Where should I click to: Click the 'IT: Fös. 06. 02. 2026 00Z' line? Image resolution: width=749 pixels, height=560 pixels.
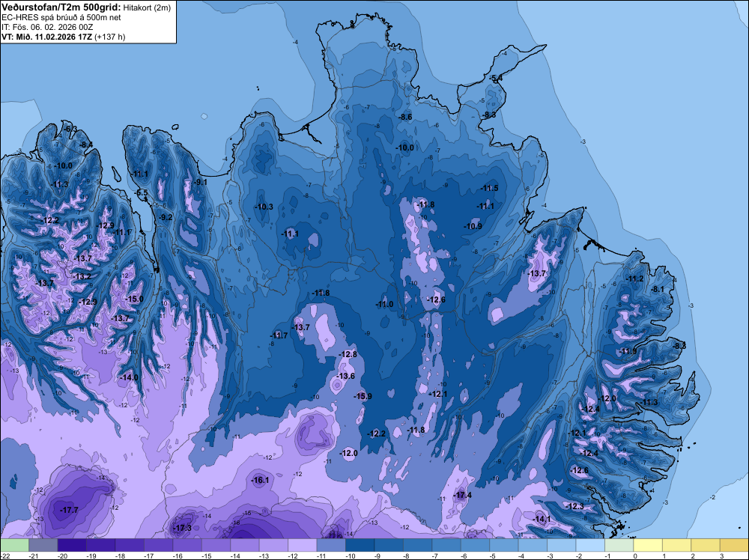(48, 27)
